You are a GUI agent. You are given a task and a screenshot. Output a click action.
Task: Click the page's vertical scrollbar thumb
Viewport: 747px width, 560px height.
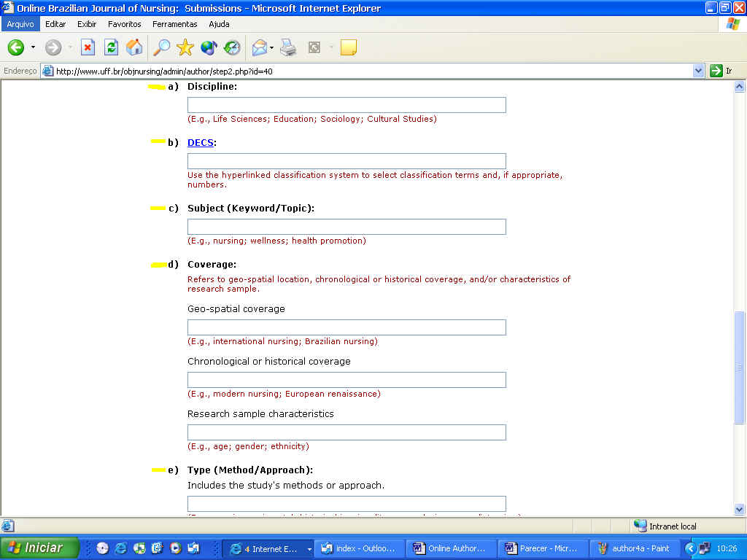740,367
